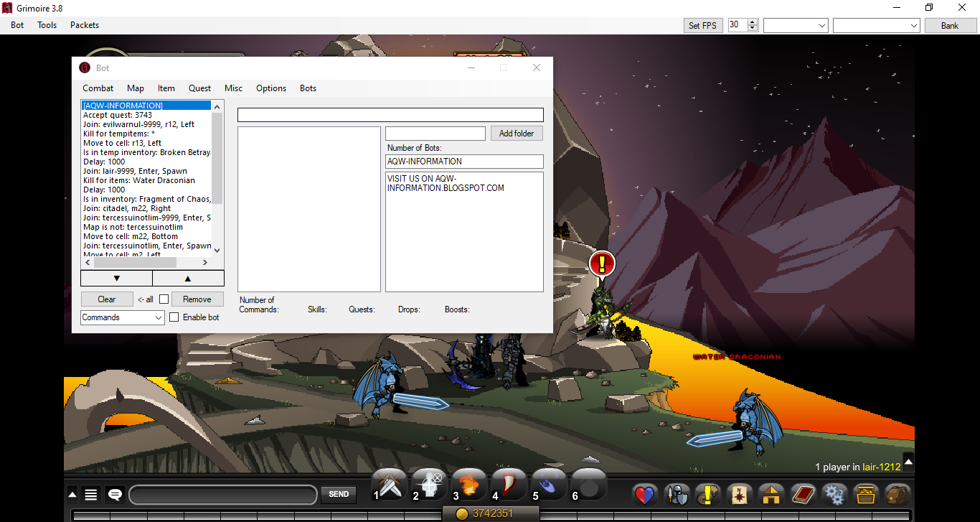Activate the skull skill in slot 2
Screen dimensions: 980x522
point(428,484)
